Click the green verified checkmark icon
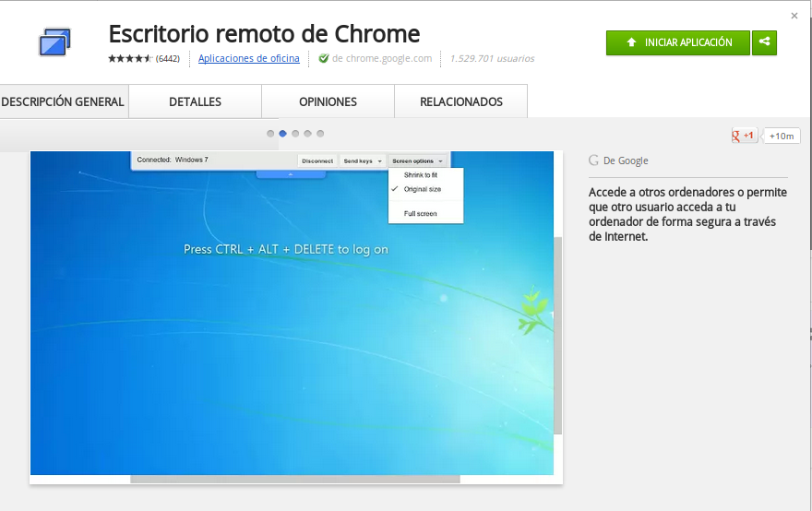The image size is (812, 511). (324, 58)
